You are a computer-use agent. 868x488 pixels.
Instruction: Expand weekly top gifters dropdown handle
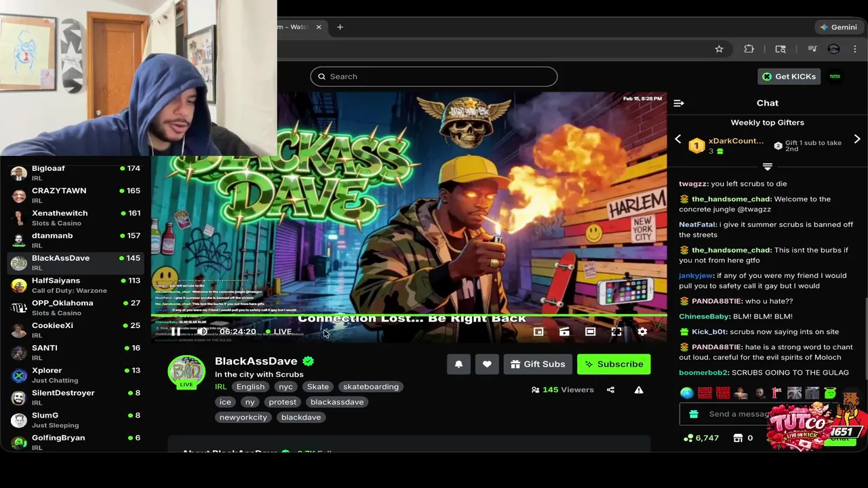[x=768, y=166]
